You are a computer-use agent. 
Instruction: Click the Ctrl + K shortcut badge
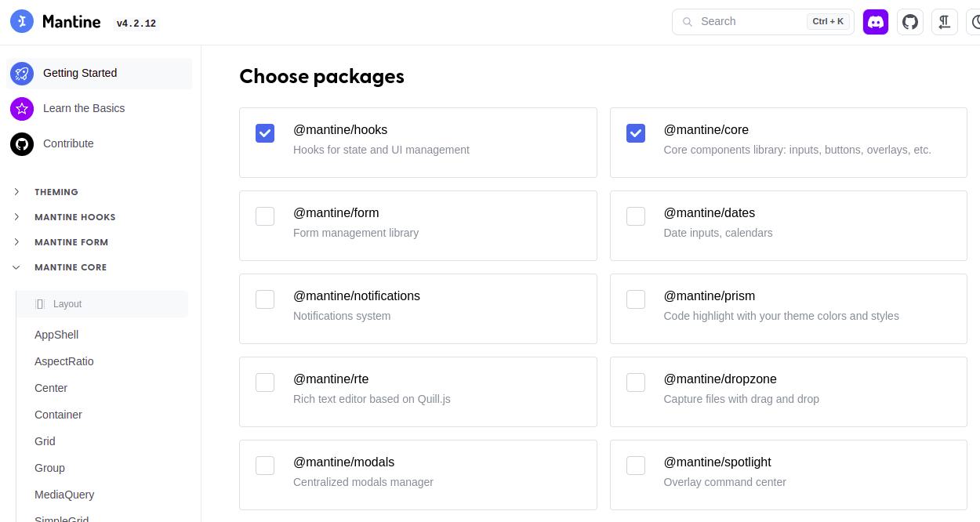[x=828, y=22]
